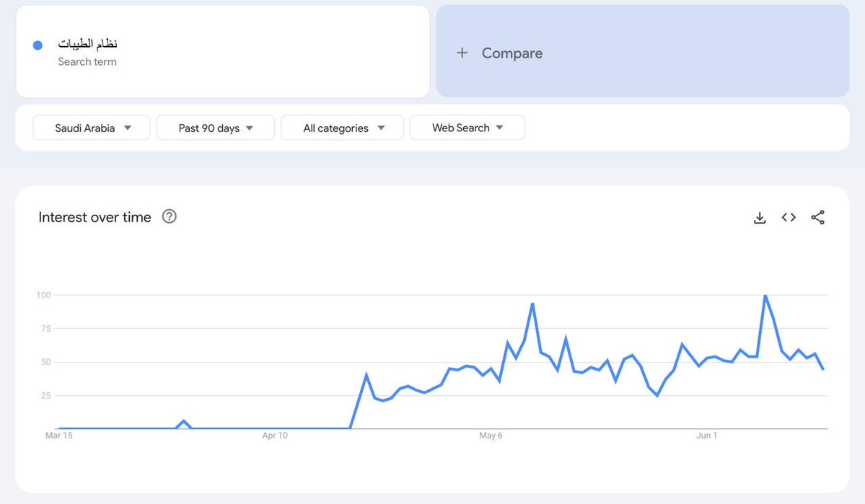
Task: Click the Interest over time heading
Action: pos(95,217)
